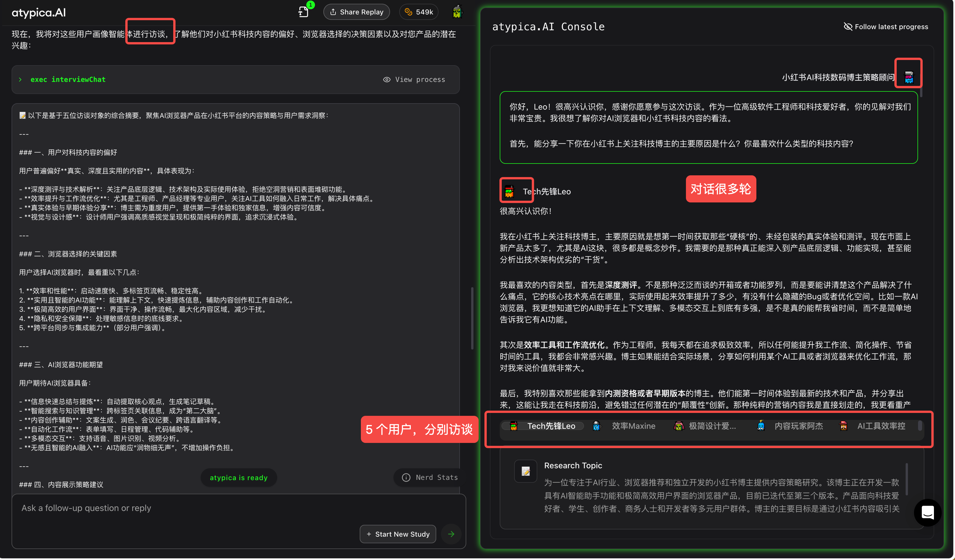The height and width of the screenshot is (560, 955).
Task: Click the user avatar in the top bar
Action: [x=457, y=12]
